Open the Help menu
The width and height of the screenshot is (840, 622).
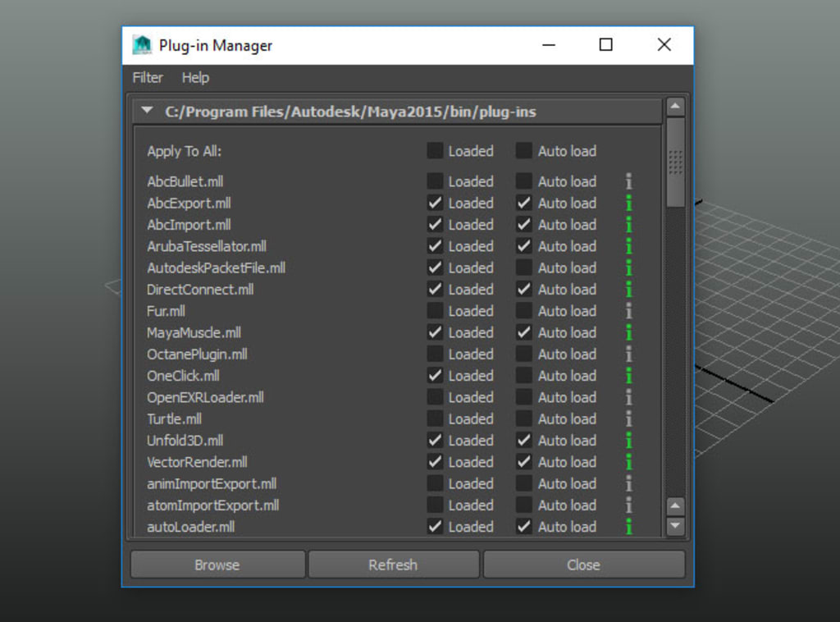point(194,77)
